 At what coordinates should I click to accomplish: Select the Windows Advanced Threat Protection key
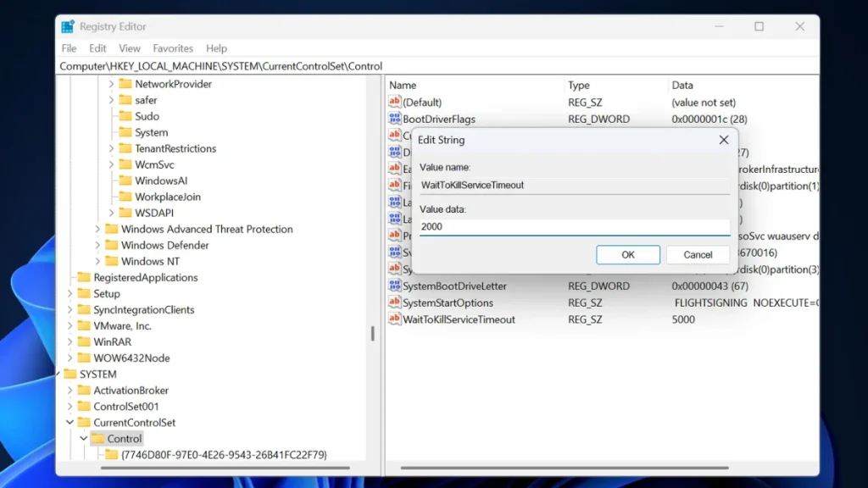[207, 229]
